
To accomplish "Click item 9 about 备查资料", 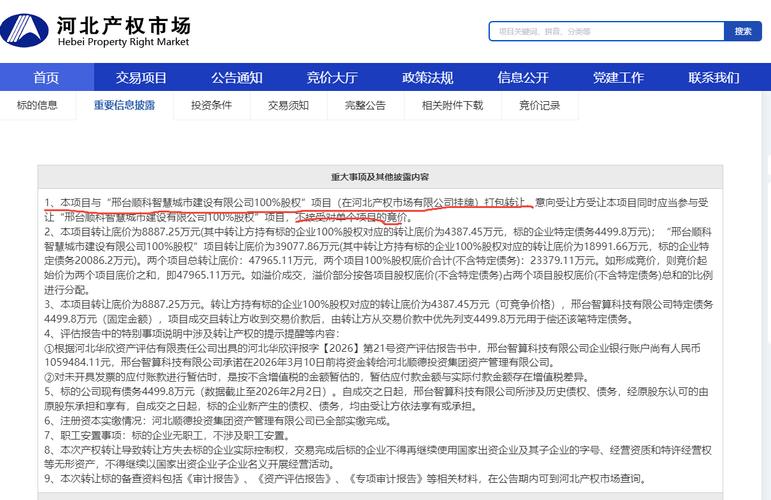I will [x=345, y=478].
